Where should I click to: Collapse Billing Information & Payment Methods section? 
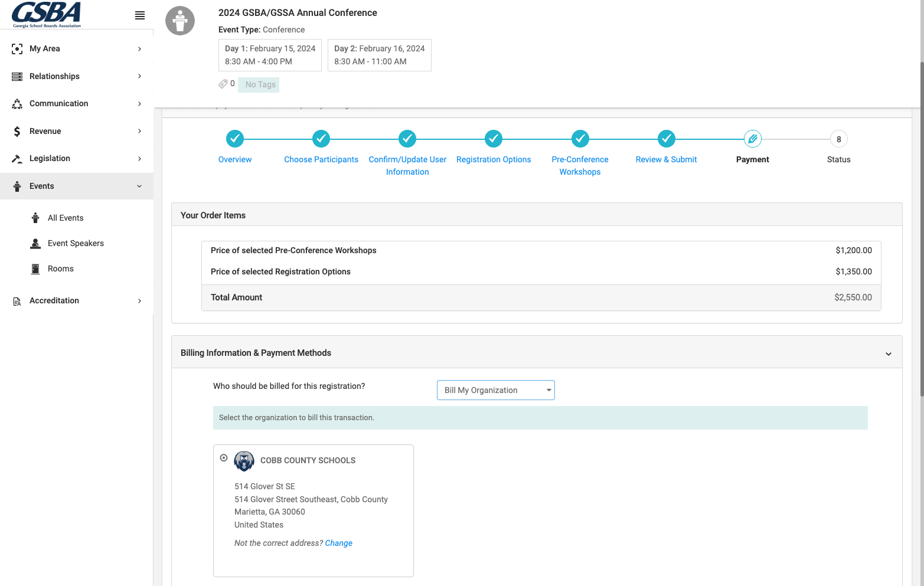[889, 354]
